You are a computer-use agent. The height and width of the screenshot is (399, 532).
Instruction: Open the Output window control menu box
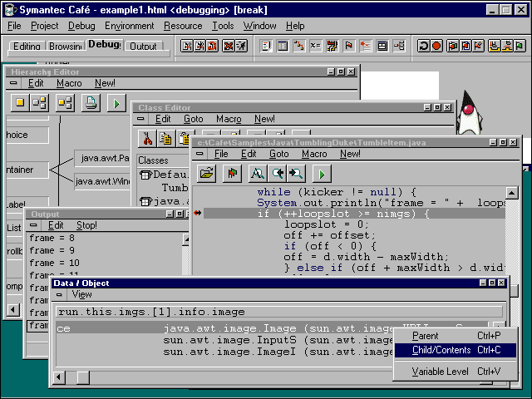33,225
